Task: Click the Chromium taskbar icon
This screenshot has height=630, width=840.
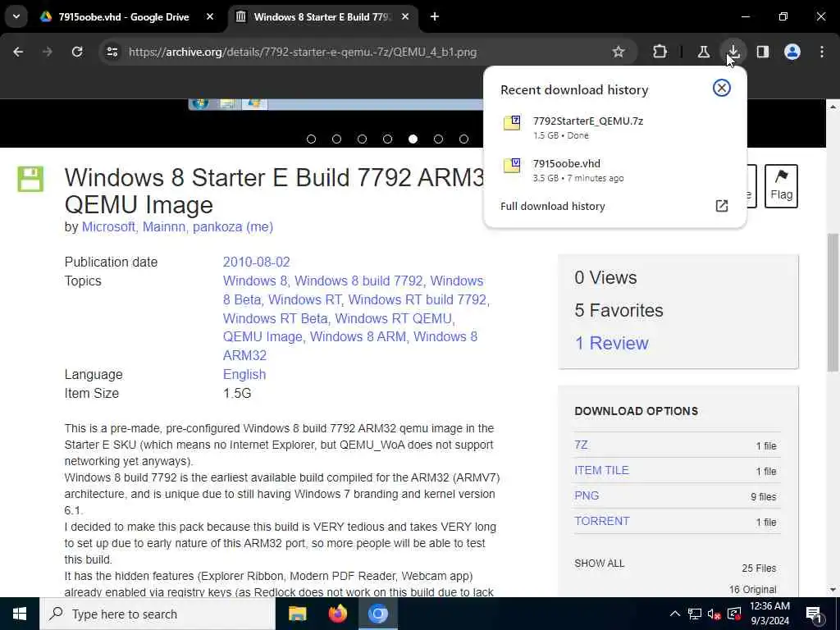Action: [x=377, y=614]
